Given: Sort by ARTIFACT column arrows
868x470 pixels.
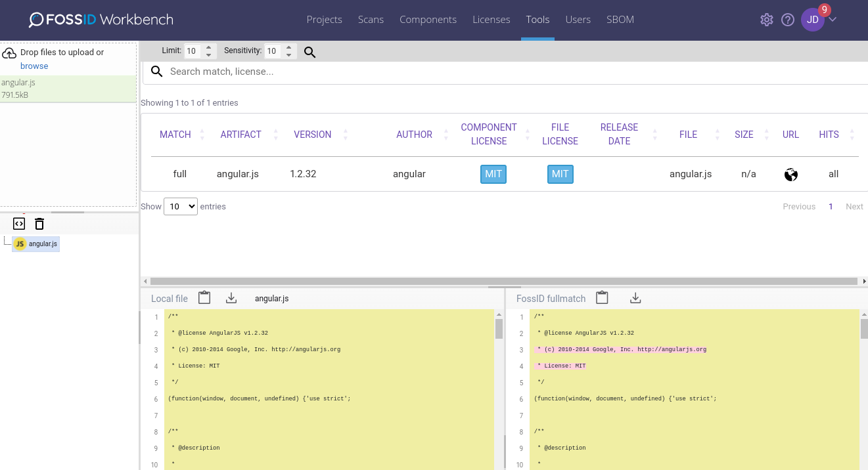Looking at the screenshot, I should click(x=276, y=135).
